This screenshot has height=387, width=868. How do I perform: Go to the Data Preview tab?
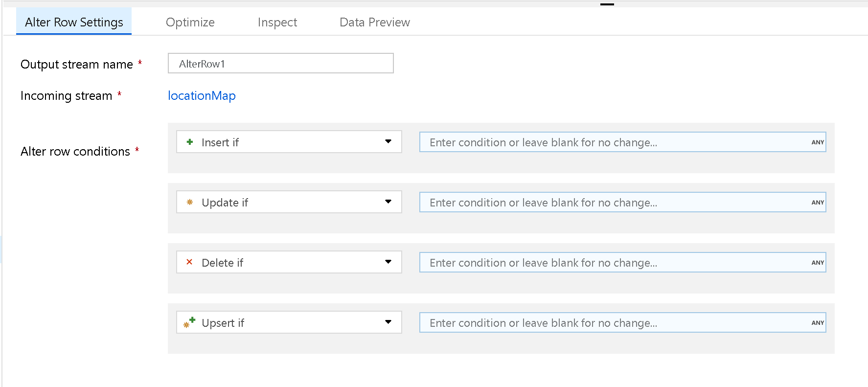[x=374, y=22]
